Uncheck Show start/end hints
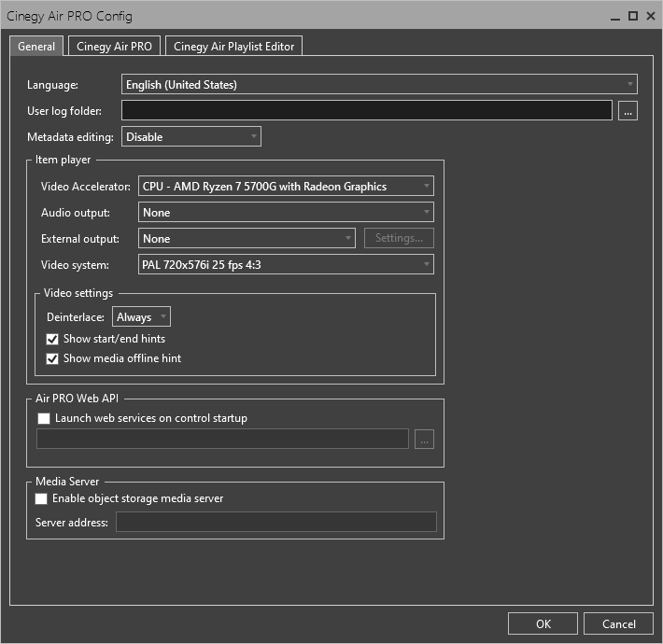Viewport: 663px width, 644px height. pyautogui.click(x=52, y=339)
